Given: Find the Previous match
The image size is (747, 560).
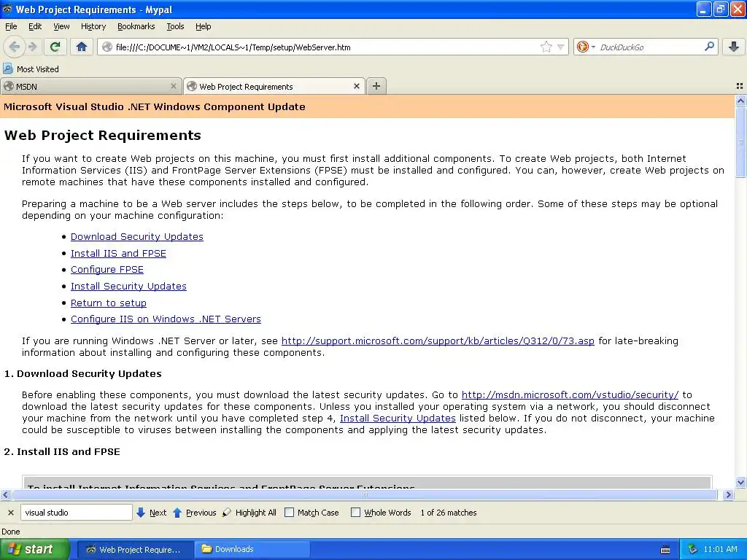Looking at the screenshot, I should pos(194,513).
